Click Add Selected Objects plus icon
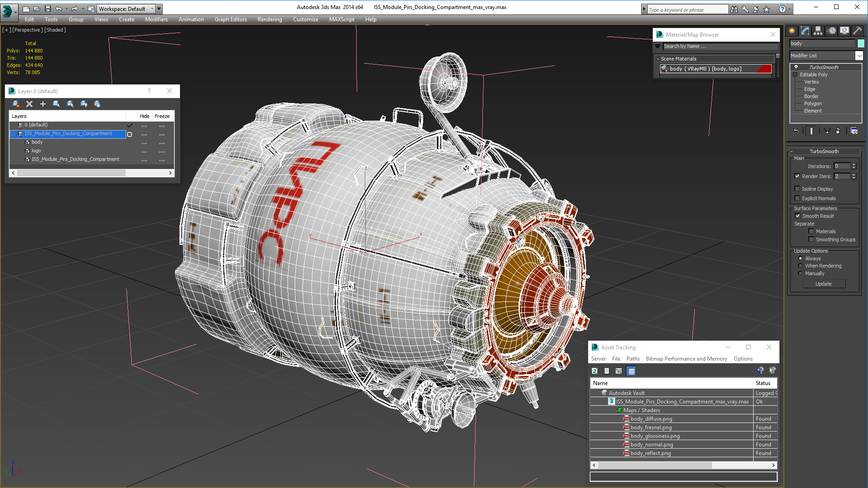This screenshot has width=868, height=488. pyautogui.click(x=43, y=104)
